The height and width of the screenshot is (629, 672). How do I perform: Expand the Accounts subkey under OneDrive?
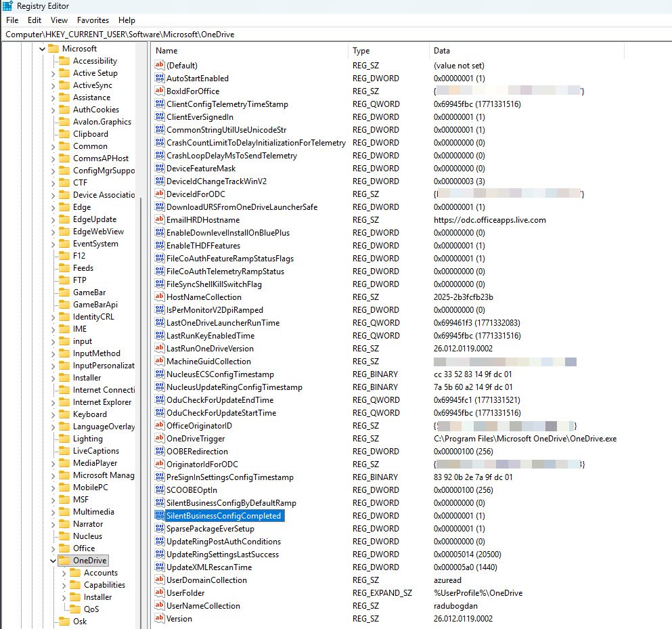point(64,573)
